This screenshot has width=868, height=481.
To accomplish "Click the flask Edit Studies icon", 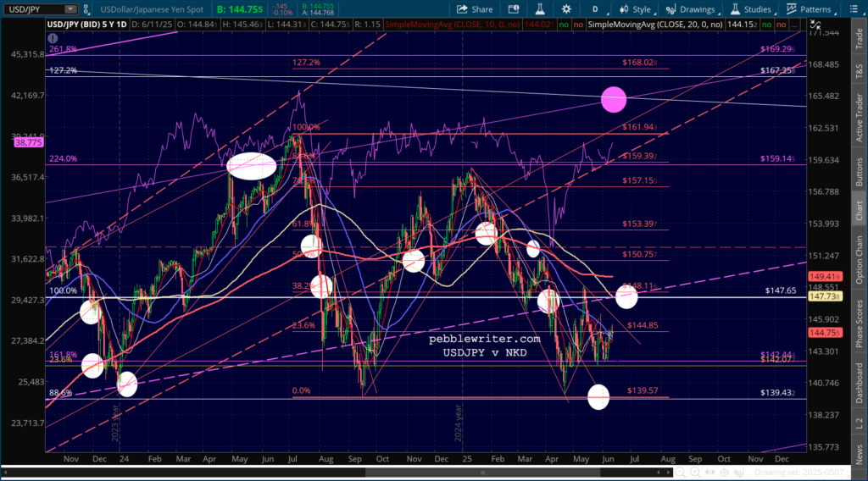I will coord(540,9).
